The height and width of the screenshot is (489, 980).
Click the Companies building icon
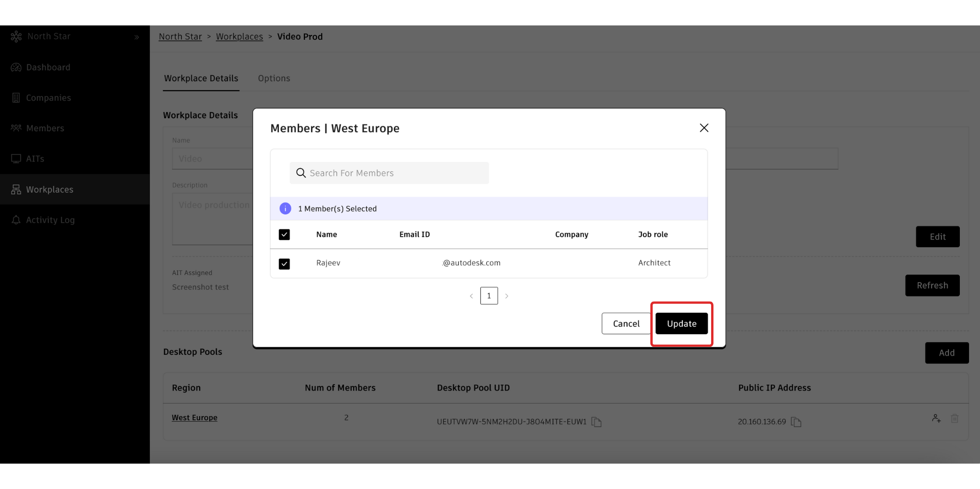(x=16, y=98)
